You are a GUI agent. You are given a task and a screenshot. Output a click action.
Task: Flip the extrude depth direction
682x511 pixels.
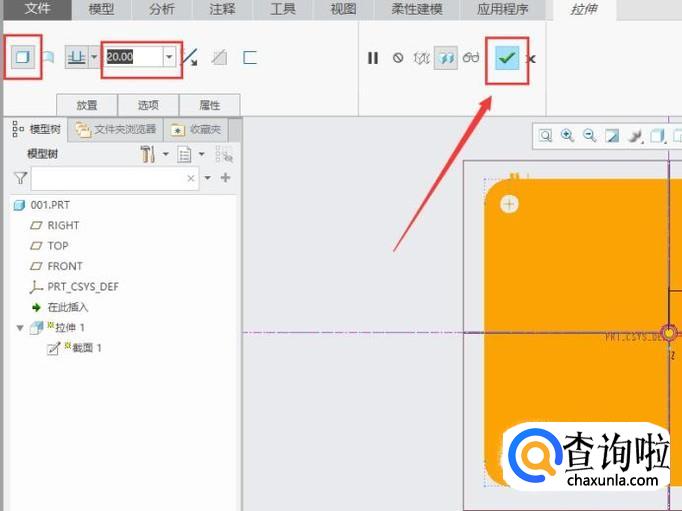click(x=190, y=57)
